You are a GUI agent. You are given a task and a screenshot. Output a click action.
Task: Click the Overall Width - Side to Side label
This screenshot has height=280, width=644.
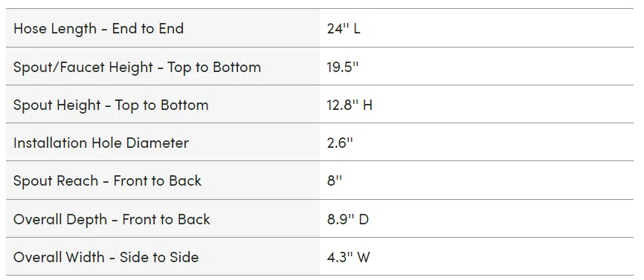(x=106, y=258)
